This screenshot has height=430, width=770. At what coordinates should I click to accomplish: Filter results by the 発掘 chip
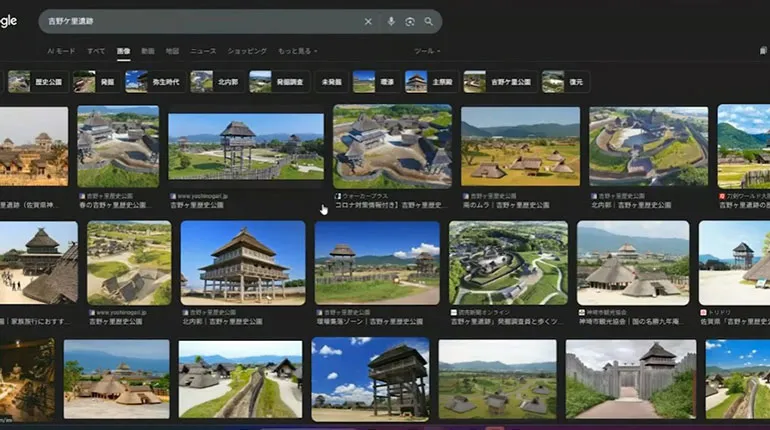(96, 82)
